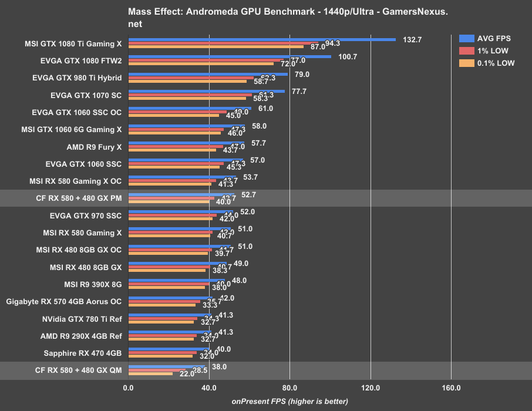Click the MSI R9 390X 8G label
The width and height of the screenshot is (532, 411).
93,284
